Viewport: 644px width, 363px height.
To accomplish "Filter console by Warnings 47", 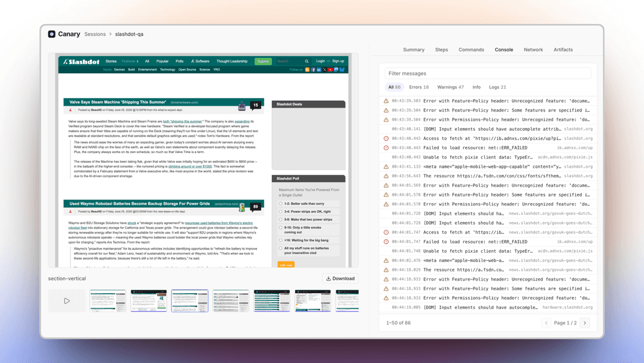I will click(450, 87).
